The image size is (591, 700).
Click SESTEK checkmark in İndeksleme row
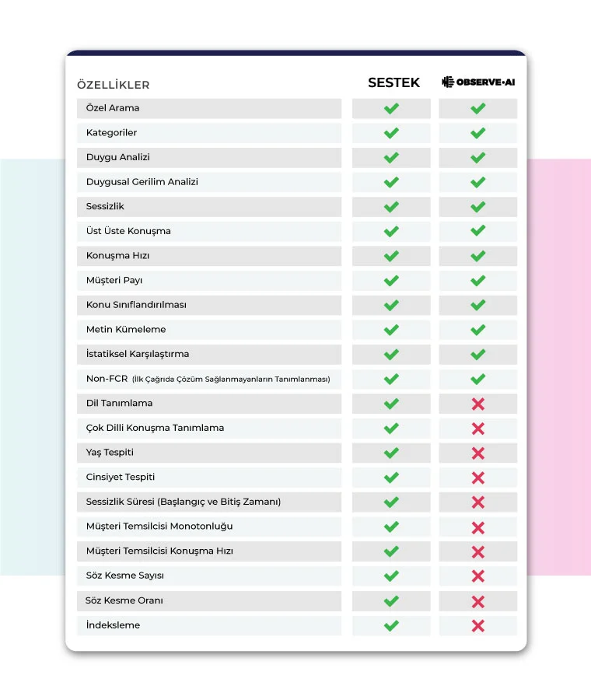coord(391,625)
